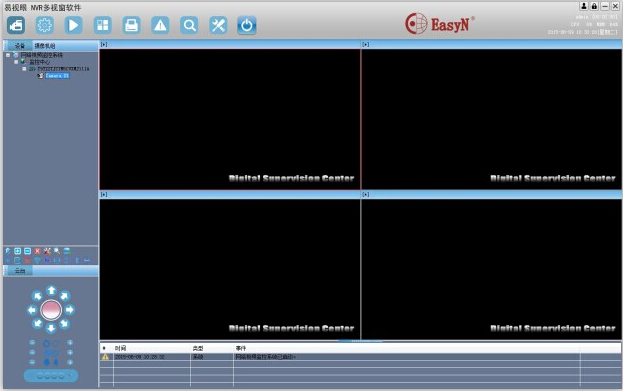Click the playback play toolbar icon
623x391 pixels.
[x=74, y=25]
